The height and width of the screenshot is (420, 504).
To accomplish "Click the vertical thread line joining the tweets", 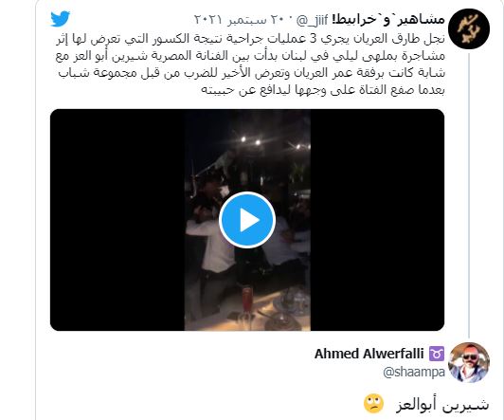I will point(469,195).
